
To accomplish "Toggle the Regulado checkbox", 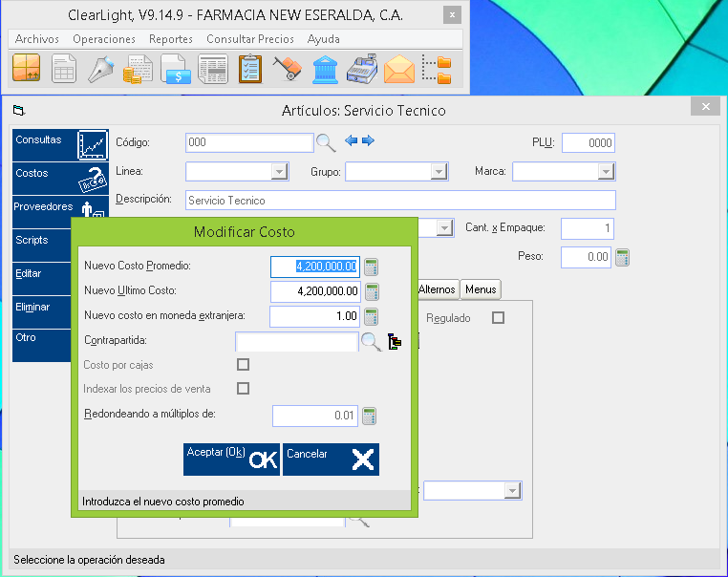I will click(x=498, y=318).
